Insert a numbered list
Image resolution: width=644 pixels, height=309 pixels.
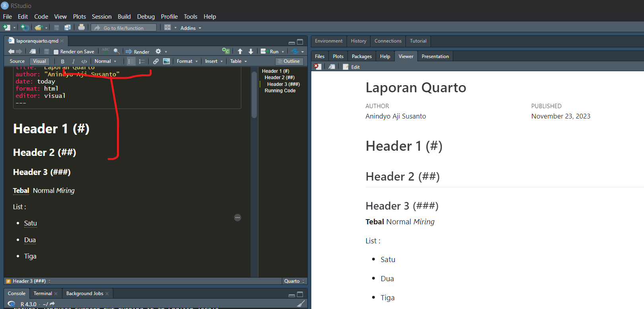point(142,61)
